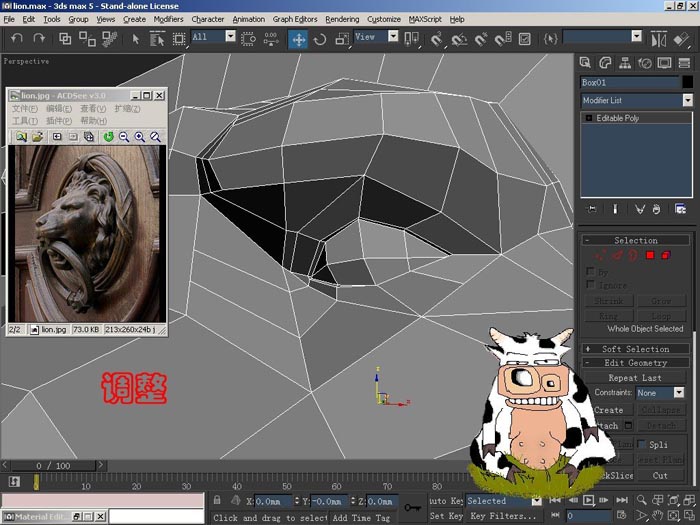Open the View reference coordinate dropdown
The width and height of the screenshot is (700, 525).
pos(393,36)
